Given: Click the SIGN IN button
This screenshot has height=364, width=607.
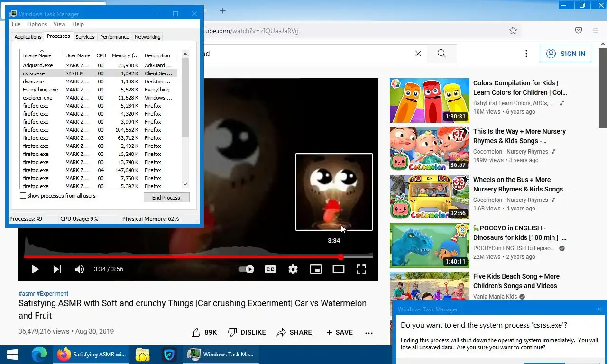Looking at the screenshot, I should click(x=566, y=54).
